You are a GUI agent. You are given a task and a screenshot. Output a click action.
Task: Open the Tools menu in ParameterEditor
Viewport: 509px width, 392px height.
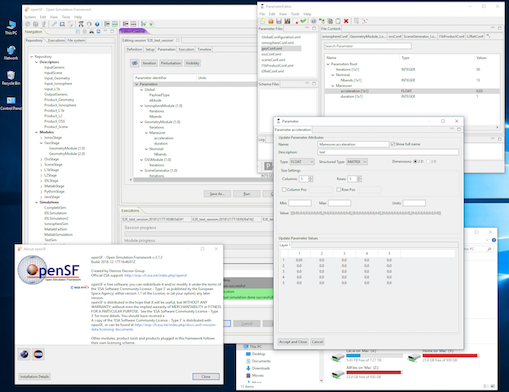[295, 14]
